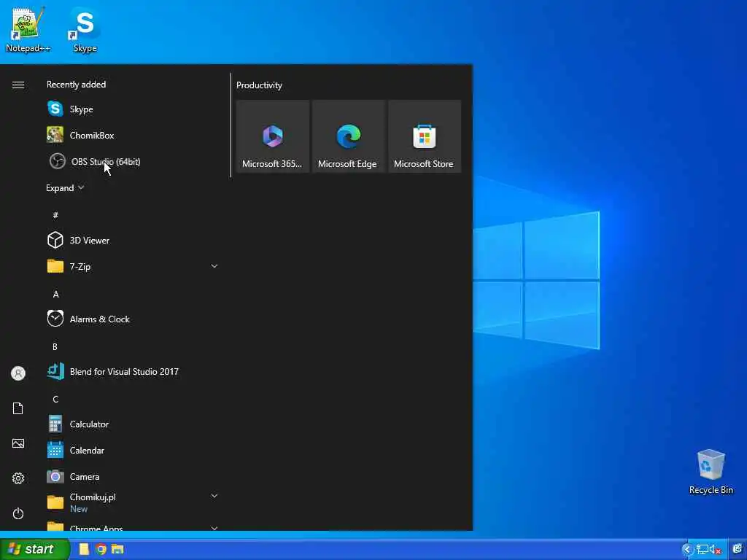Screen dimensions: 747x560
Task: Click the volume muted icon in the system tray
Action: point(715,550)
